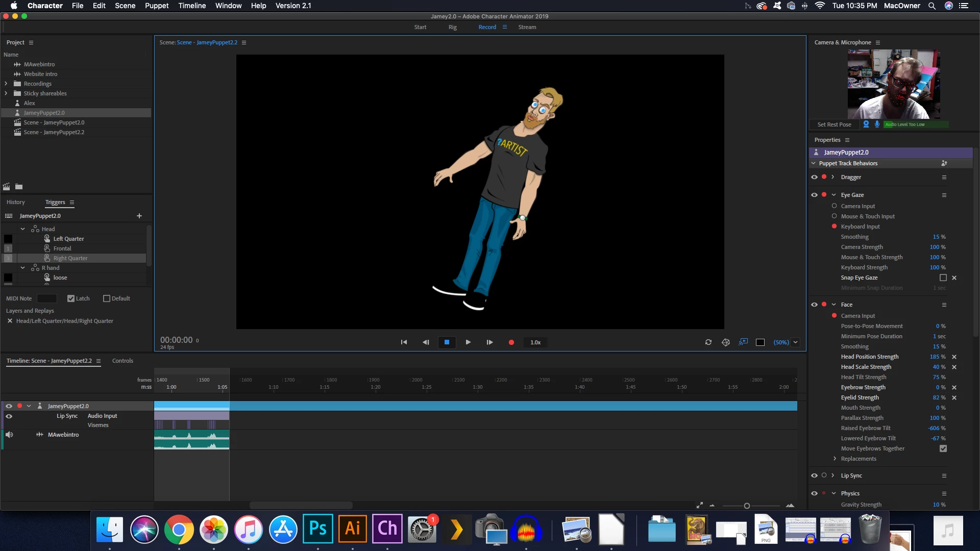The image size is (980, 551).
Task: Click the red Record button in playback controls
Action: click(511, 342)
